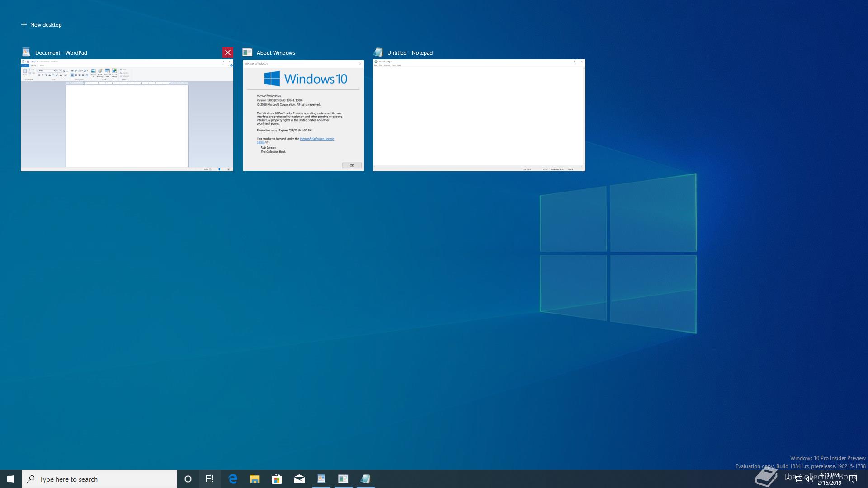Click the WordPad app icon beside its title
This screenshot has width=868, height=488.
click(26, 52)
